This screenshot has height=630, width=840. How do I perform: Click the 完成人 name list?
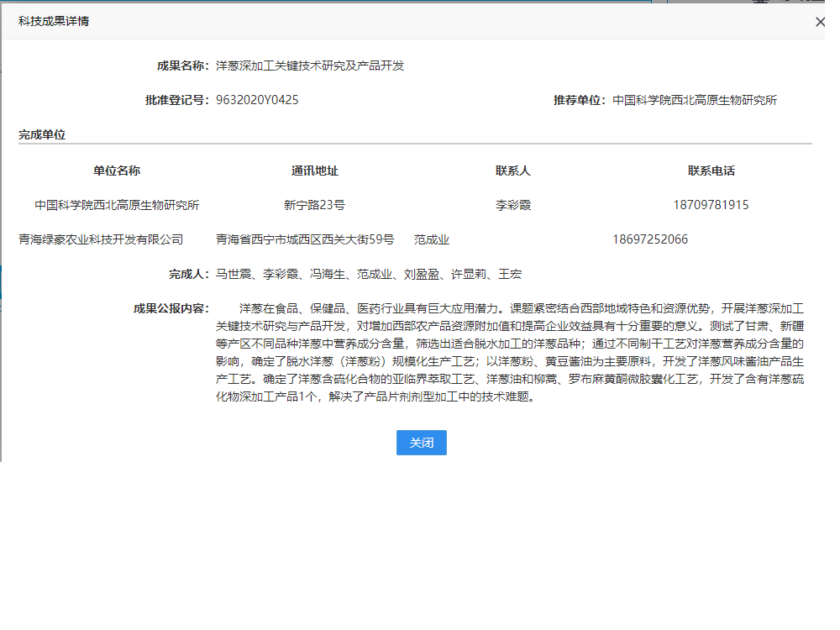click(x=369, y=274)
